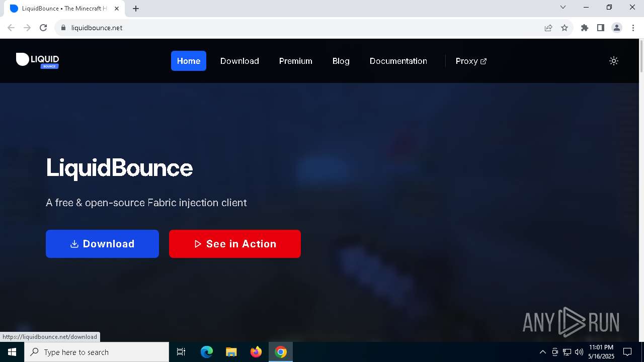The height and width of the screenshot is (362, 644).
Task: Show hidden system tray icons
Action: click(542, 352)
